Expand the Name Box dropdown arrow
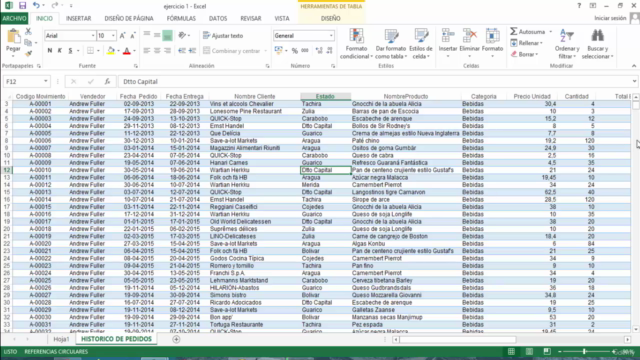 (46, 81)
